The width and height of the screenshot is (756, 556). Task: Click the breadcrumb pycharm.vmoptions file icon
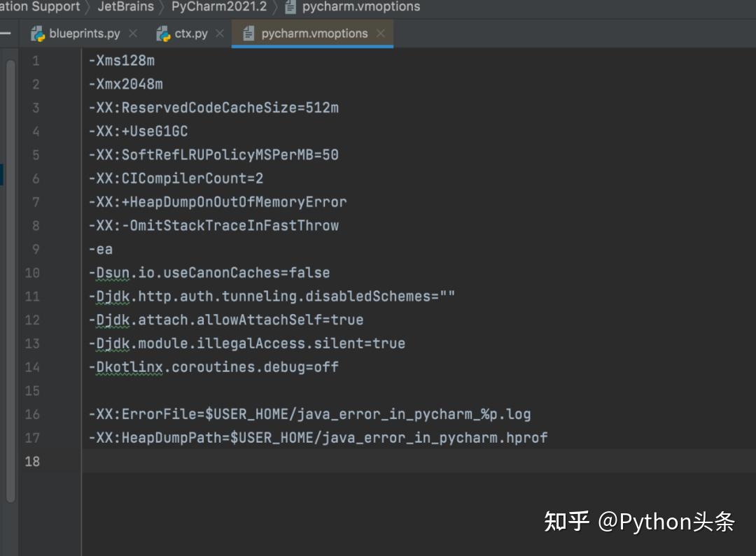tap(290, 7)
